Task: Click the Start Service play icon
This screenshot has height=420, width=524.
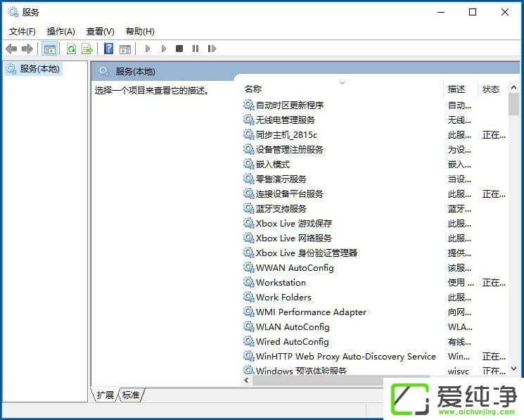Action: click(x=148, y=49)
